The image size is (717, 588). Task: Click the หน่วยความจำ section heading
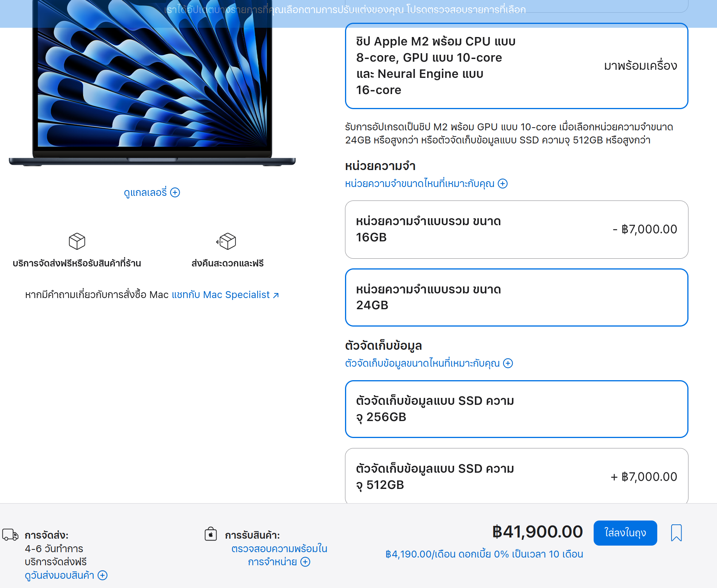coord(380,166)
